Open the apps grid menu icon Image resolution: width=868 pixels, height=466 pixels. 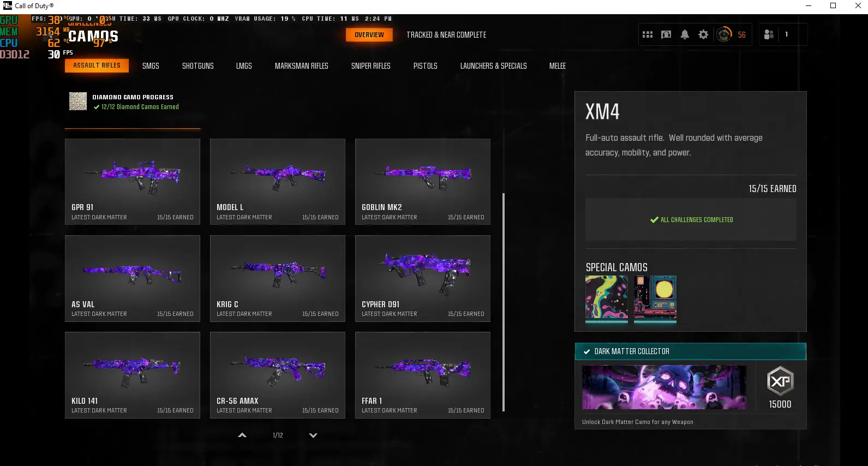click(x=648, y=34)
